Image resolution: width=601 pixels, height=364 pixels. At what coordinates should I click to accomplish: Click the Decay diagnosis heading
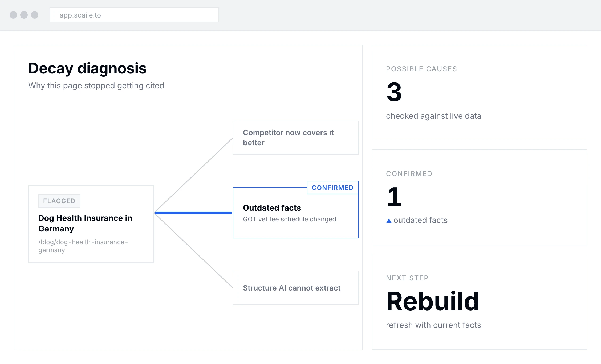point(87,68)
